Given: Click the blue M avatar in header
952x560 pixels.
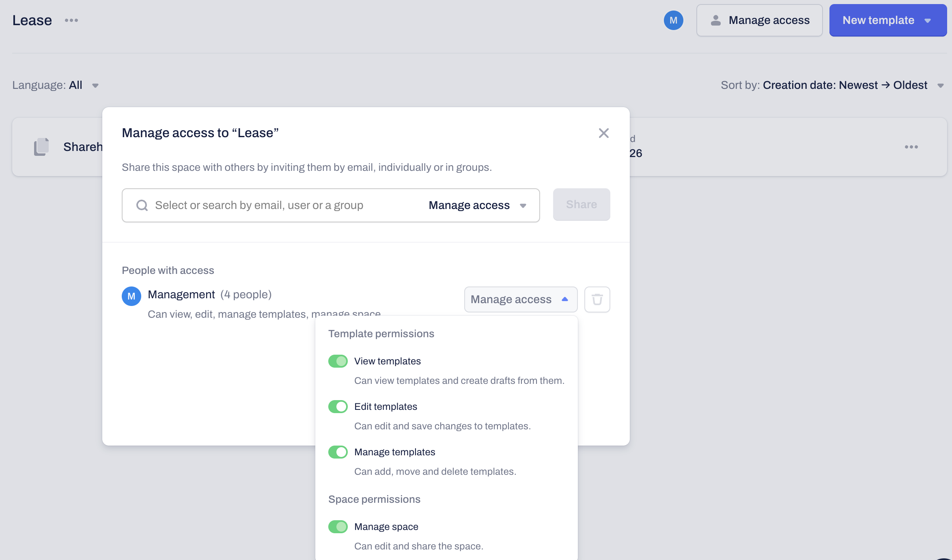Looking at the screenshot, I should pos(673,20).
